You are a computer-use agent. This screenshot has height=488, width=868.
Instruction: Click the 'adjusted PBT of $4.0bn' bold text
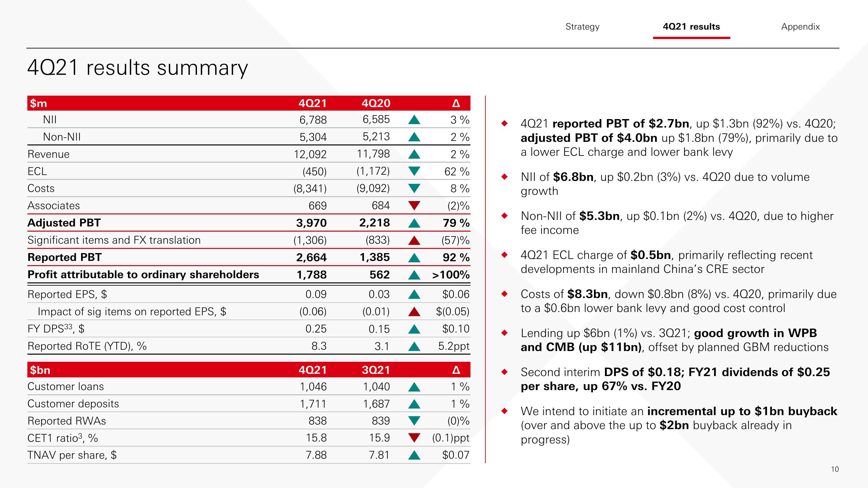coord(589,138)
